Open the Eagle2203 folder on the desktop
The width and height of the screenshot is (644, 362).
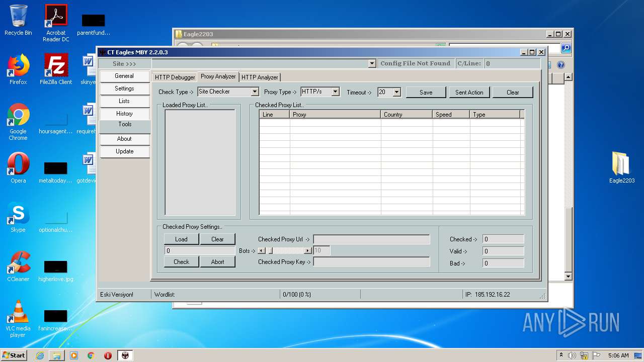click(622, 168)
